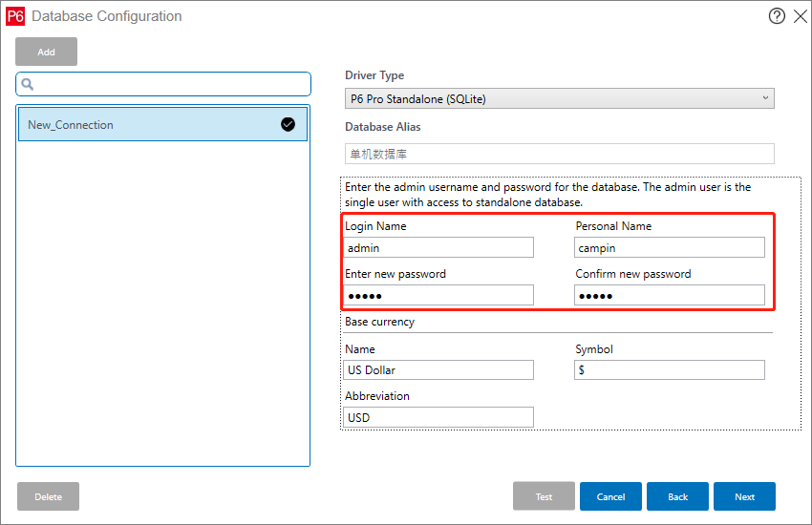
Task: Click the search magnifier icon
Action: pos(28,84)
